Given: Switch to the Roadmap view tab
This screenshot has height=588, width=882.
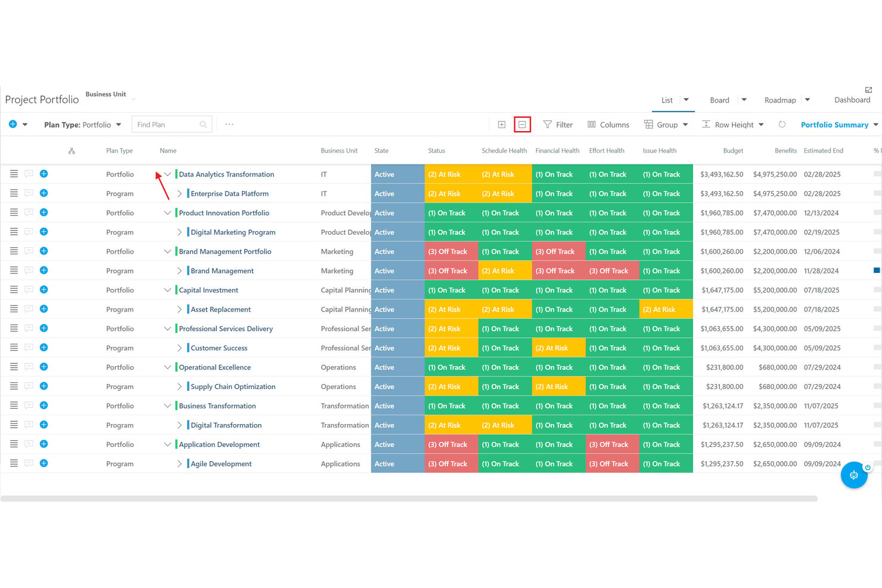Looking at the screenshot, I should coord(780,100).
